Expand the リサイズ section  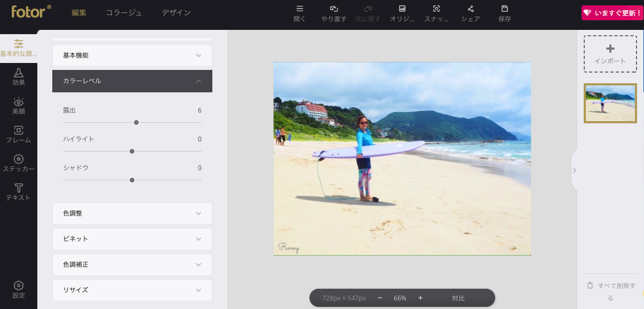coord(132,290)
